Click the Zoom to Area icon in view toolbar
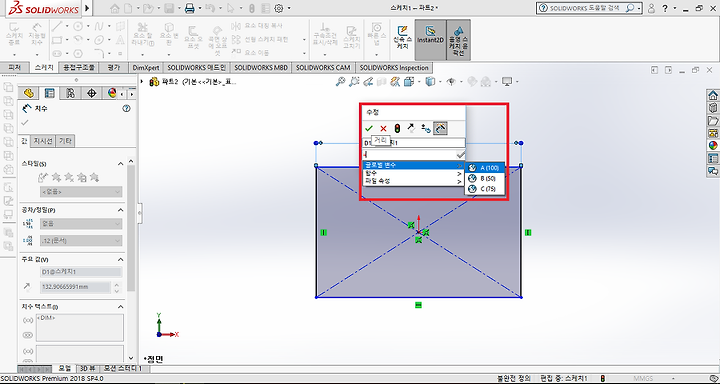720x384 pixels. [354, 82]
